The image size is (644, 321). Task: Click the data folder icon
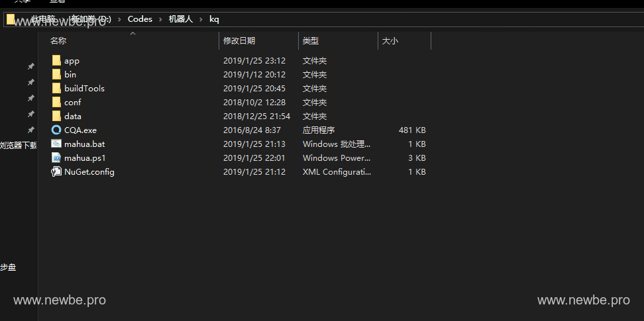[x=56, y=116]
